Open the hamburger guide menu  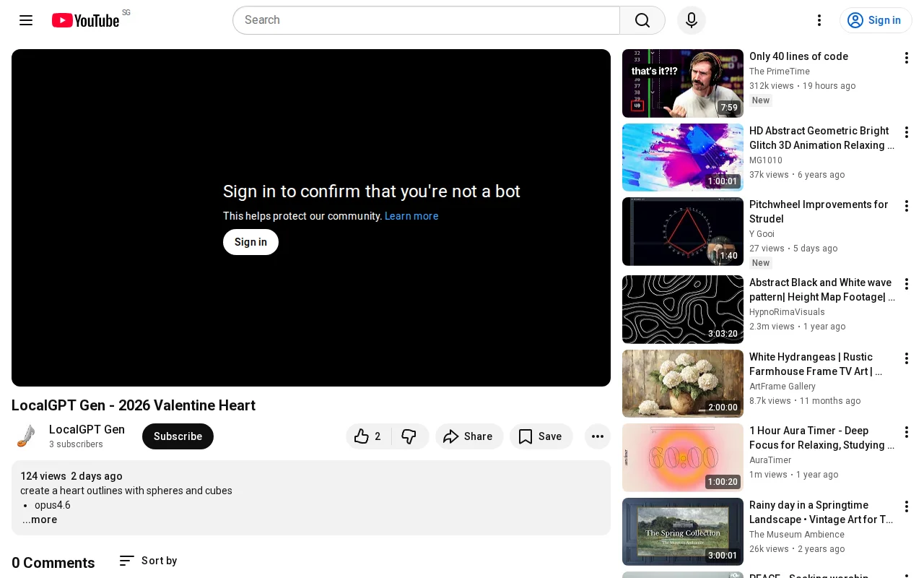tap(26, 20)
